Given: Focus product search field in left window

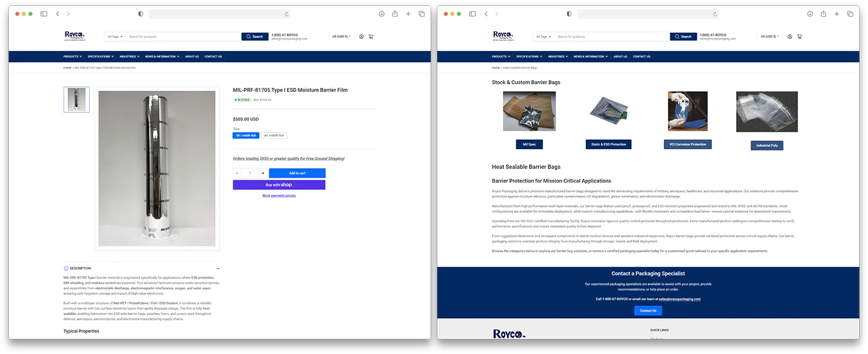Looking at the screenshot, I should [184, 36].
